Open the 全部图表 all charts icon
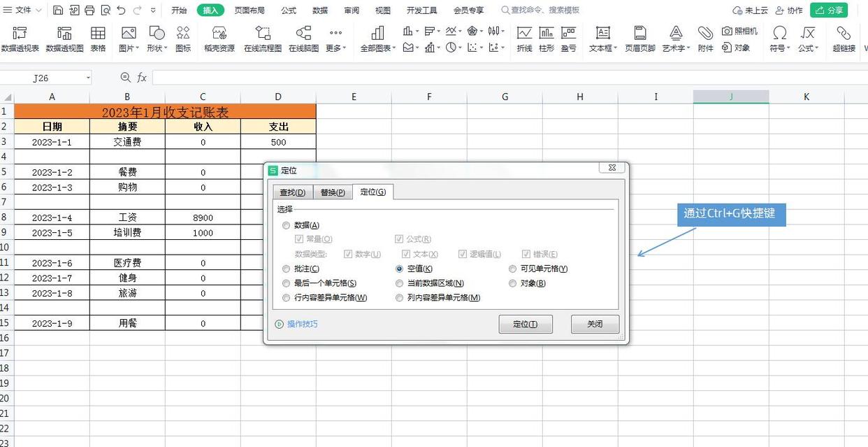Image resolution: width=868 pixels, height=447 pixels. coord(378,39)
